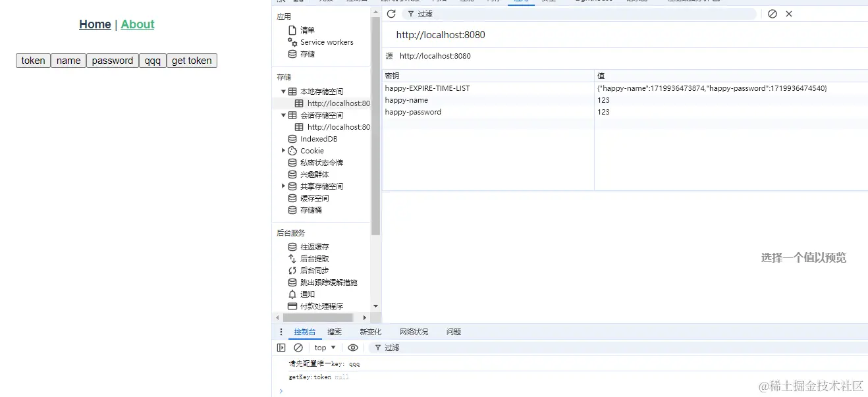Open 跳出跟踪缓解措施 in the sidebar
The height and width of the screenshot is (397, 868).
329,282
